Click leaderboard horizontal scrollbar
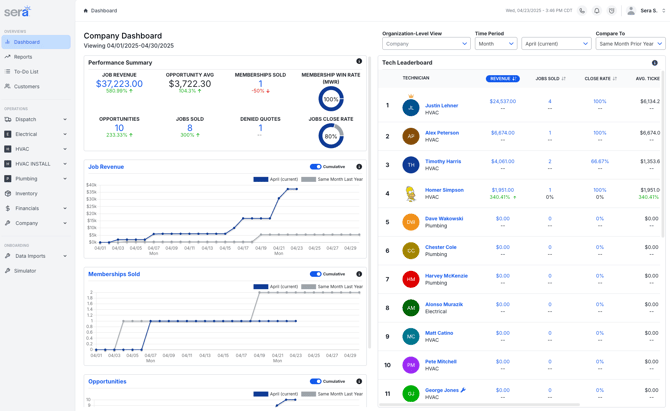 [x=479, y=404]
